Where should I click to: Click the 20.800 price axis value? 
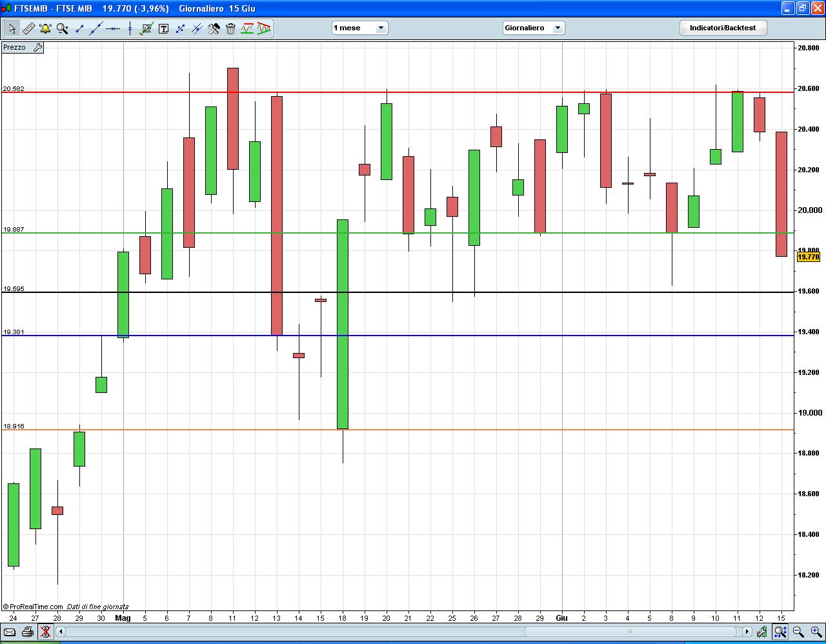tap(809, 48)
